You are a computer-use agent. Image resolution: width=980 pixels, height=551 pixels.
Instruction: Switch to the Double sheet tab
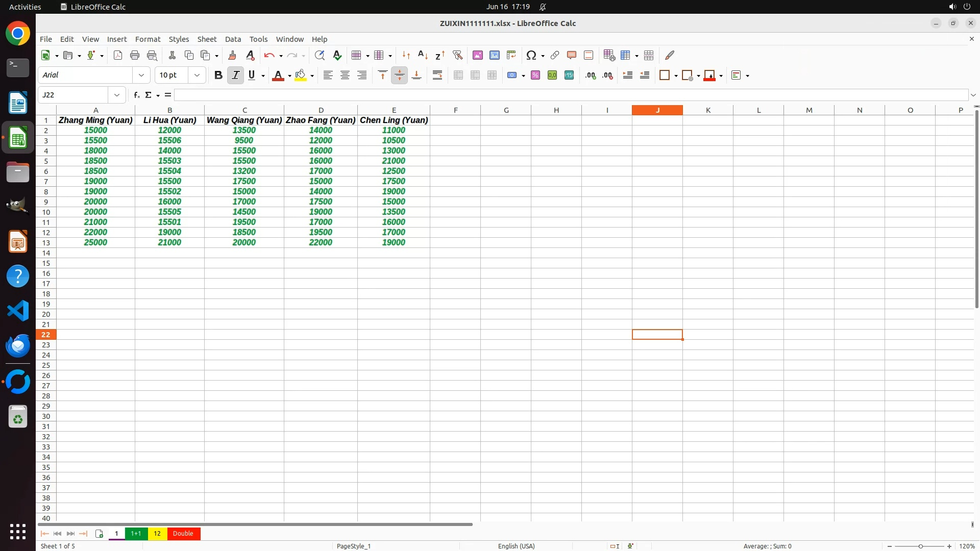183,534
